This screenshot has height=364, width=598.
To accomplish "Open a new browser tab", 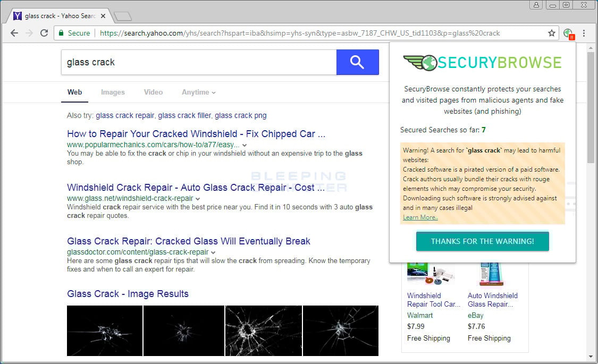I will 122,16.
